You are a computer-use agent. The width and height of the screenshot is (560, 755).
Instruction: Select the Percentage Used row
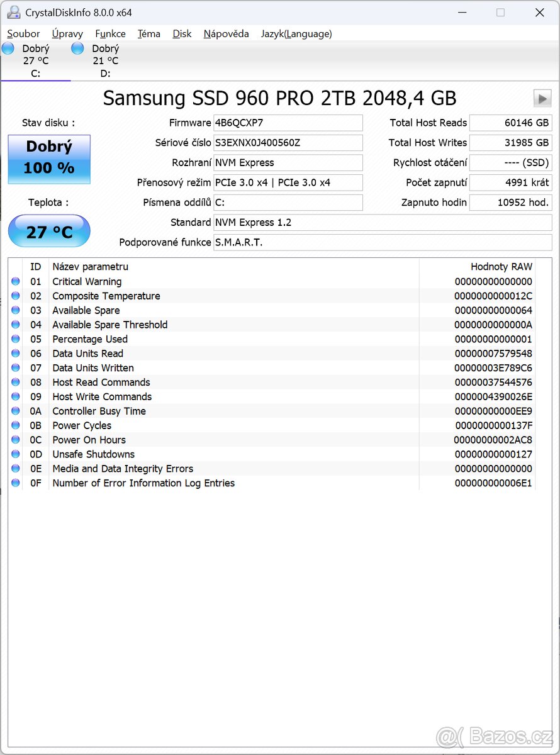pos(272,339)
